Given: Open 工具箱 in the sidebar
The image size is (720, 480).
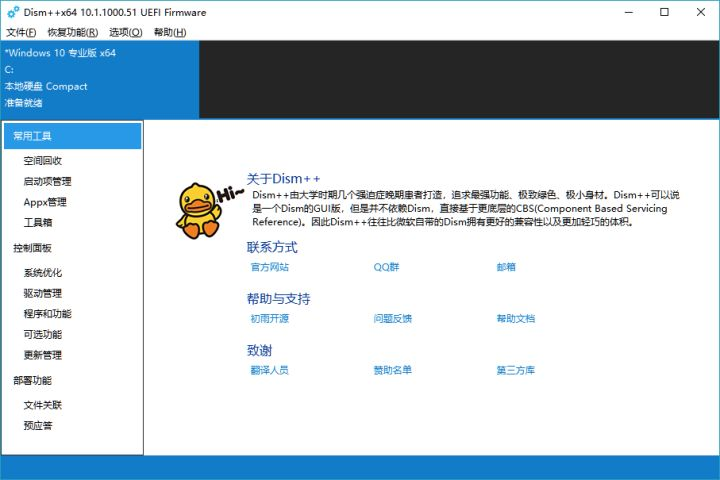Looking at the screenshot, I should tap(38, 222).
